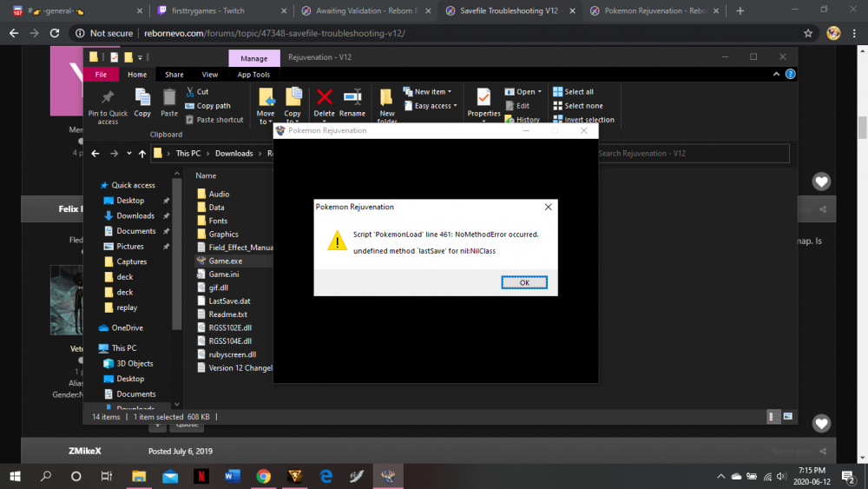Click Cut in the Clipboard group
868x489 pixels.
pyautogui.click(x=197, y=92)
